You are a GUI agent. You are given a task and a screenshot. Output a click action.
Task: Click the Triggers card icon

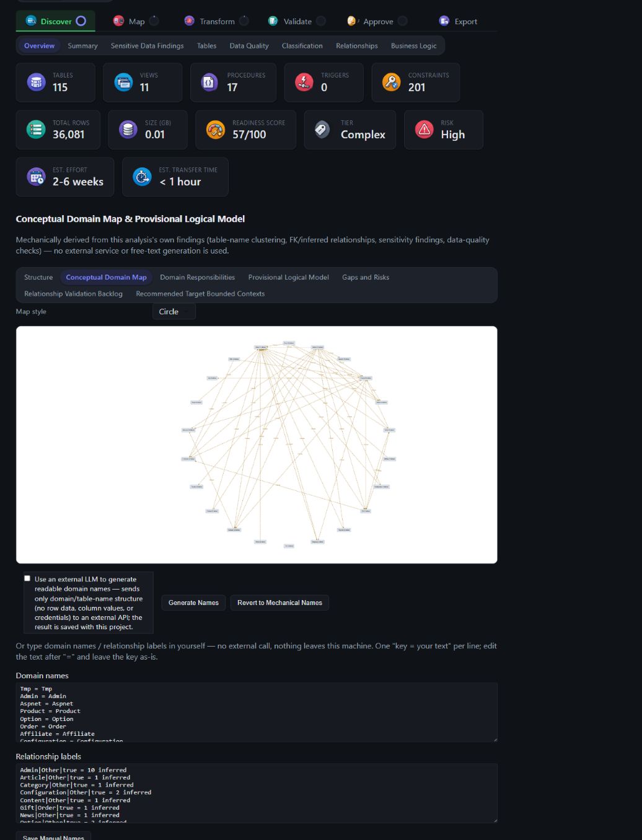coord(304,82)
